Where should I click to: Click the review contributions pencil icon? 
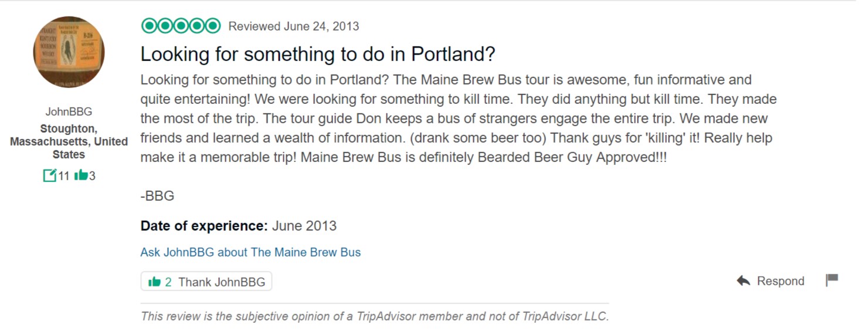[x=50, y=175]
